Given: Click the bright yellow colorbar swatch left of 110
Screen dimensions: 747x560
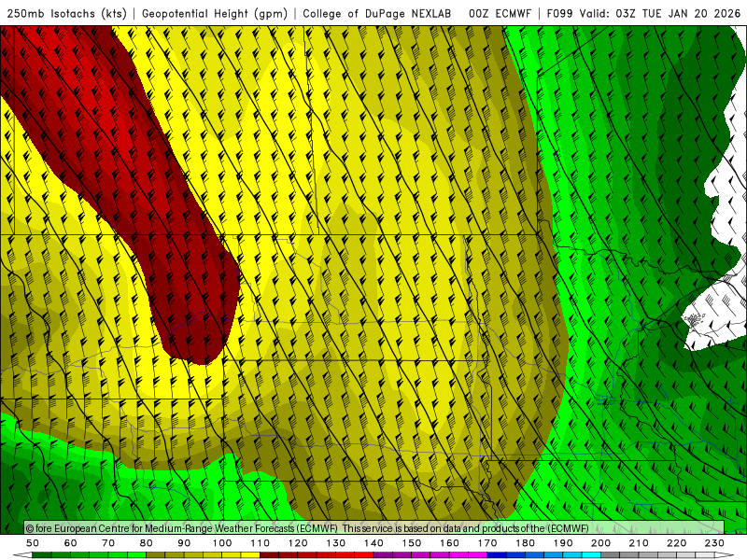Looking at the screenshot, I should click(250, 555).
